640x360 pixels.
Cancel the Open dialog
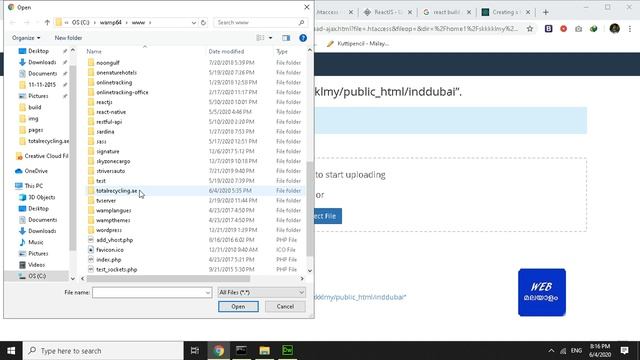tap(285, 307)
